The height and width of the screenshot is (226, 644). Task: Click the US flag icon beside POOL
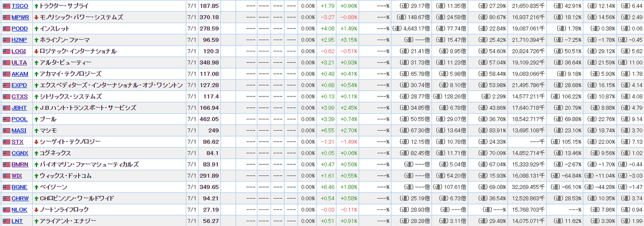coord(6,119)
